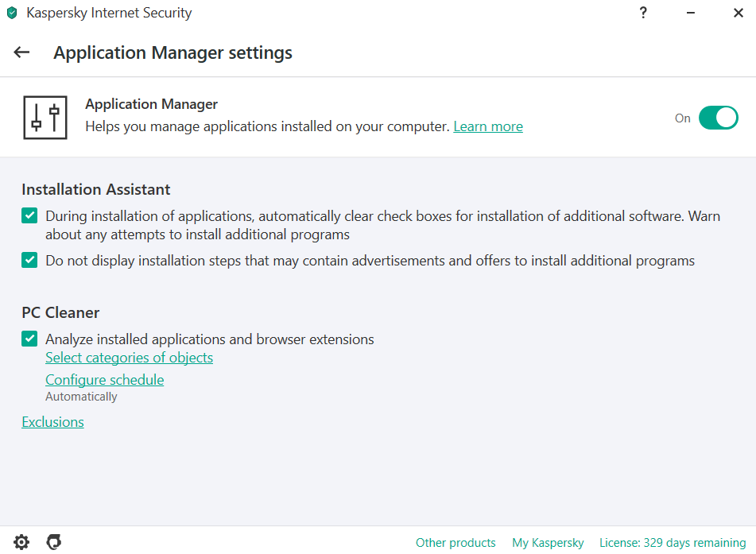Uncheck automatically clear installation check boxes option
Screen dimensions: 756x554
click(x=29, y=216)
